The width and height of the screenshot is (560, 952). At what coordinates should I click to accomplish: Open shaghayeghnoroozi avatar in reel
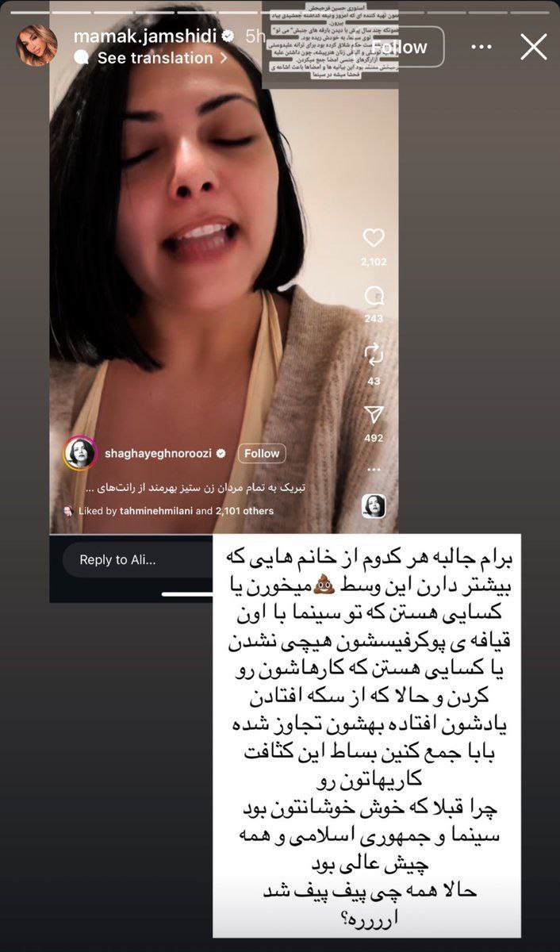tap(80, 453)
